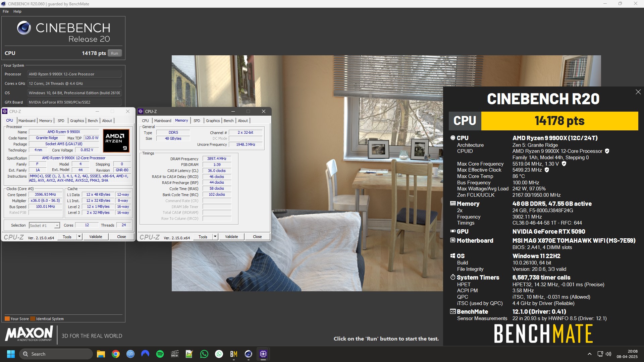Run the Cinebench CPU test
This screenshot has width=644, height=362.
click(115, 53)
